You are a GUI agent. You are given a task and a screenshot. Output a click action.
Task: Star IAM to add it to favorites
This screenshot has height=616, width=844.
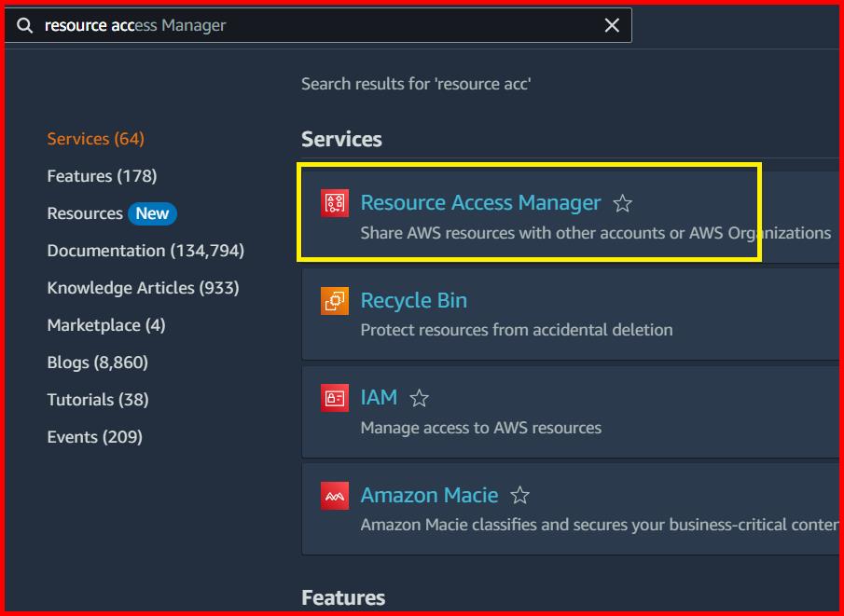click(x=419, y=397)
